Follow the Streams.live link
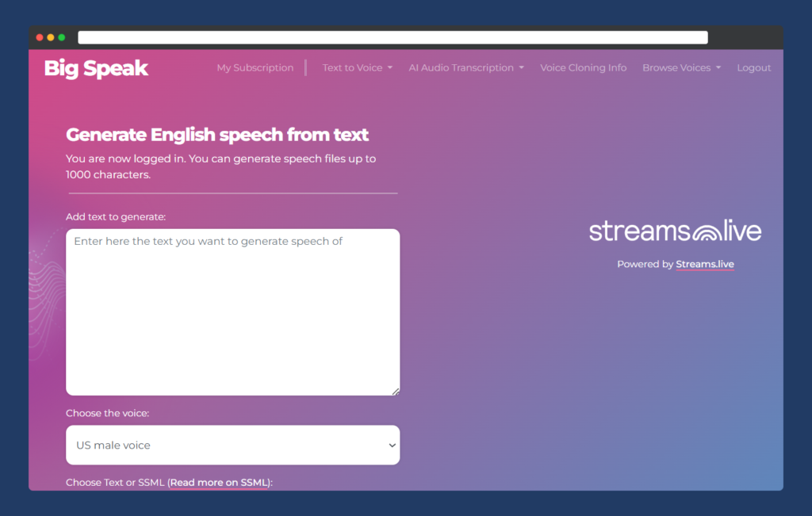The height and width of the screenshot is (516, 812). [x=704, y=264]
